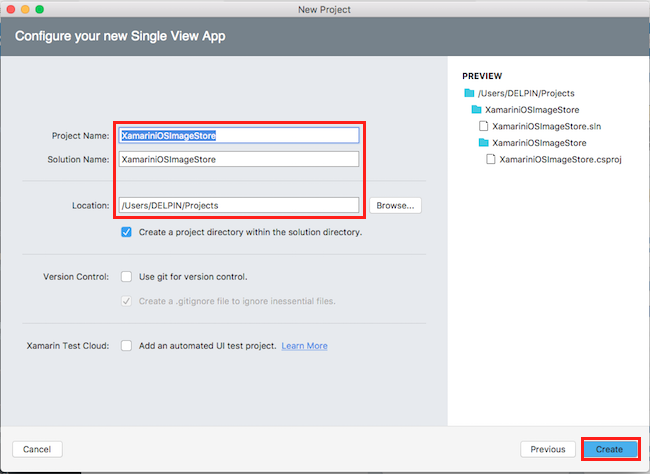This screenshot has height=474, width=650.
Task: Open the Browse... location picker
Action: tap(395, 205)
